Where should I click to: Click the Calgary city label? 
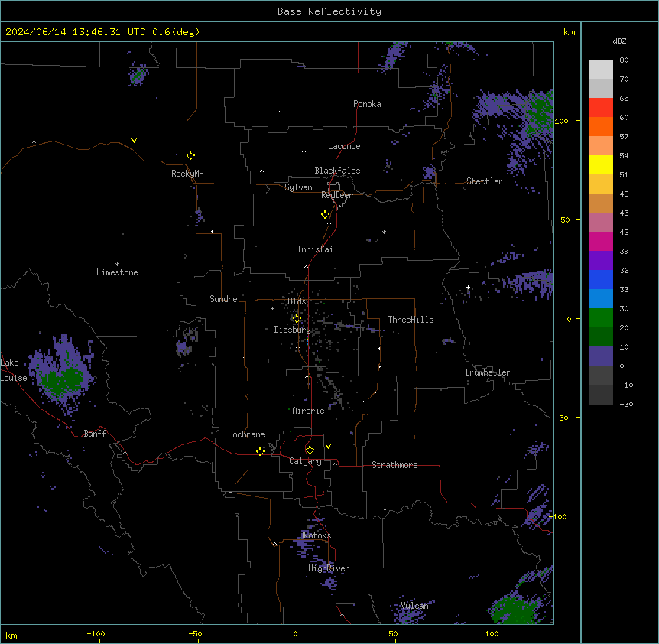coord(306,461)
